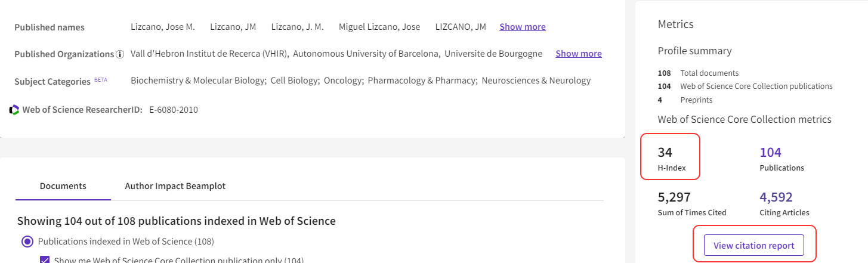Select the 'Publications indexed in Web of Science' radio button

coord(27,242)
